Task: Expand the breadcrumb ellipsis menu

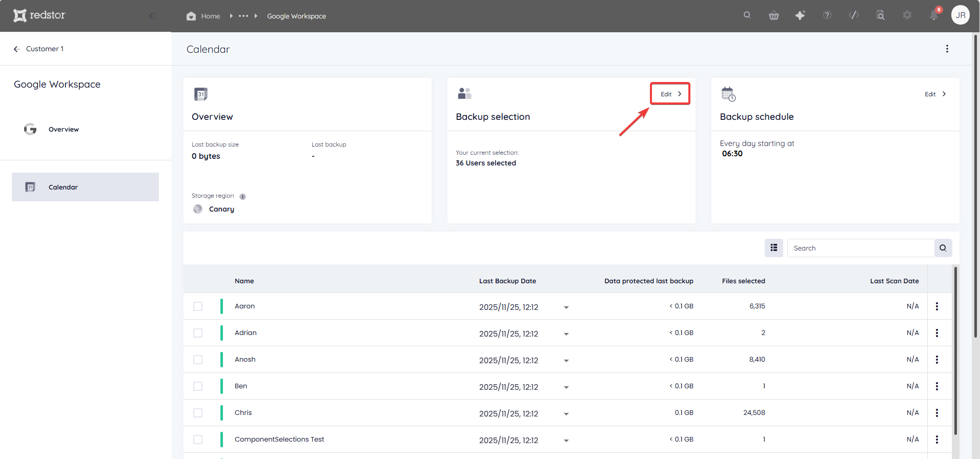Action: pos(243,16)
